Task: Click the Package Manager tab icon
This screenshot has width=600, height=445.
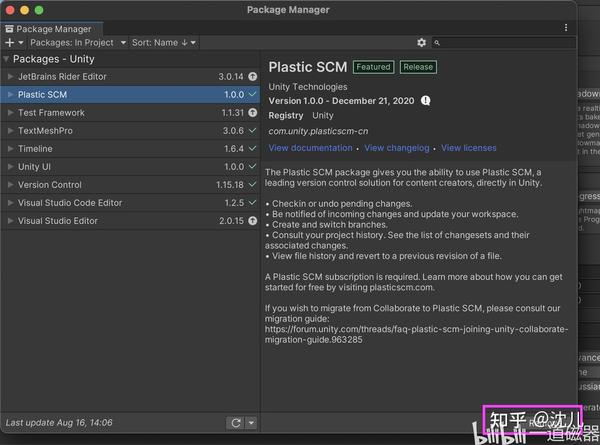Action: coord(9,29)
